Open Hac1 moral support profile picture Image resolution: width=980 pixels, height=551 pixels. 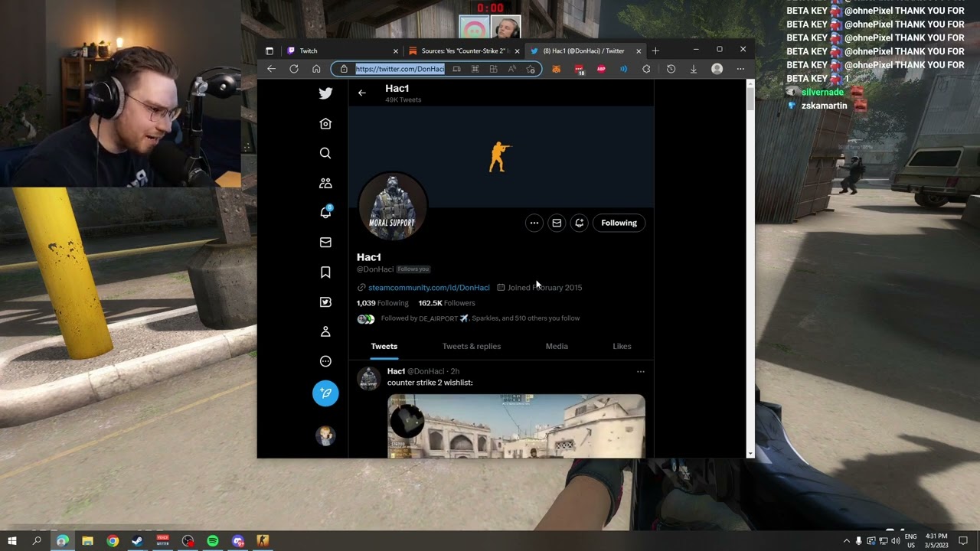392,207
